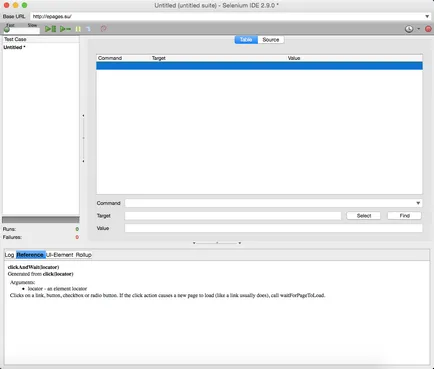Switch to the Source view tab
Viewport: 434px width, 369px height.
click(x=271, y=40)
